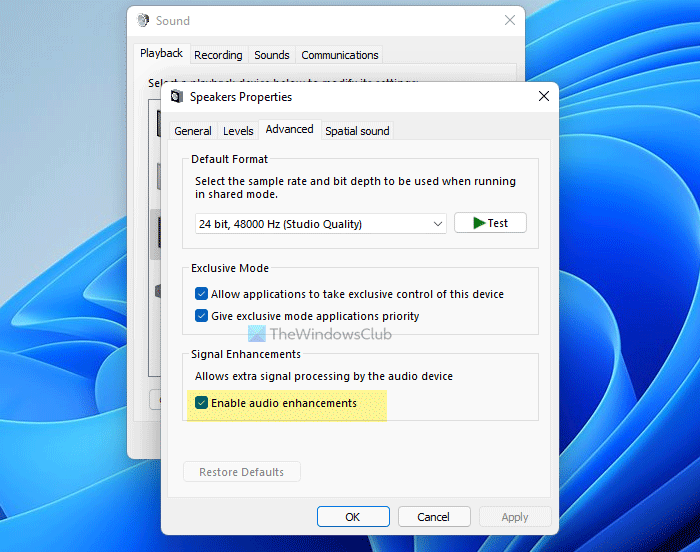
Task: Click the OK button
Action: coord(353,517)
